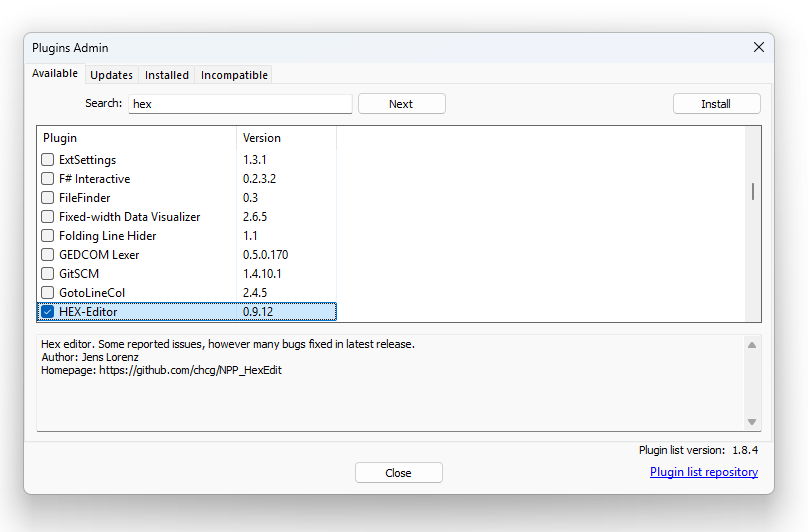Sort by the Plugin column header

(137, 138)
